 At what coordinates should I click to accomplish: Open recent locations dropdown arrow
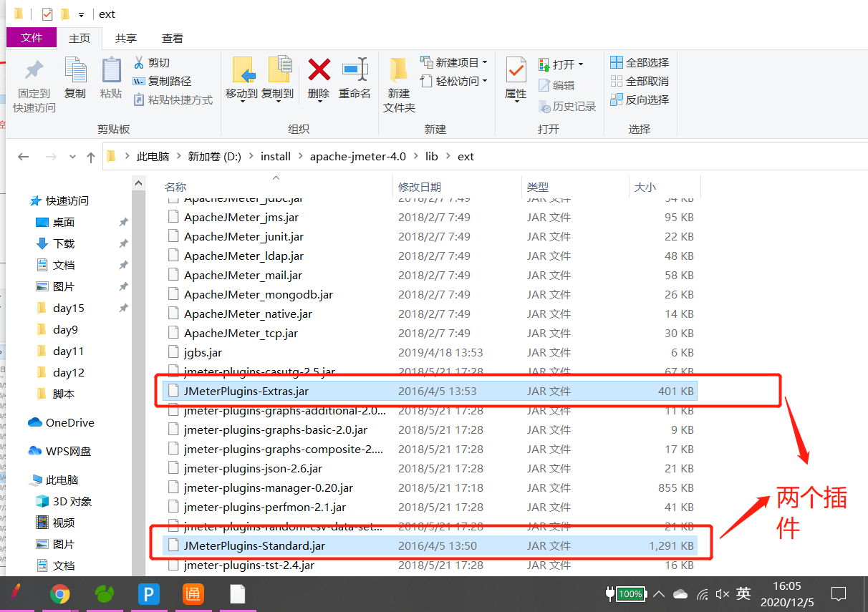click(x=72, y=157)
